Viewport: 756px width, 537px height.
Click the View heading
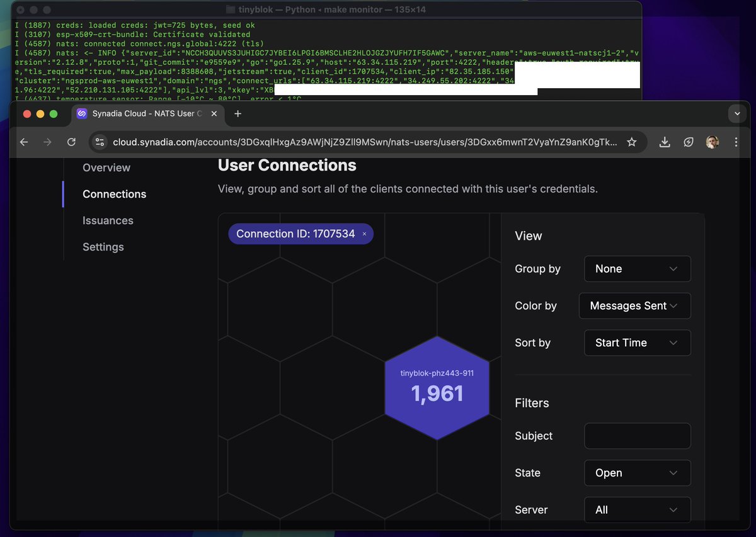(x=529, y=236)
